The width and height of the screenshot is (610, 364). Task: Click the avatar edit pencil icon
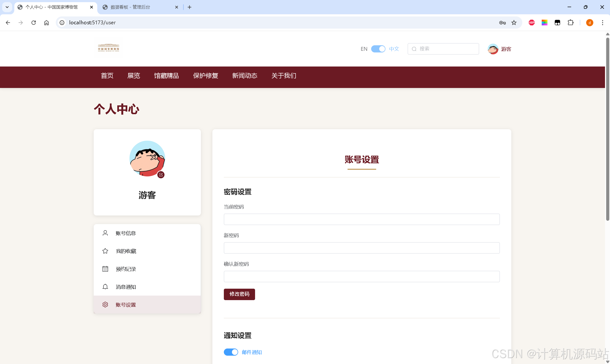pos(161,175)
